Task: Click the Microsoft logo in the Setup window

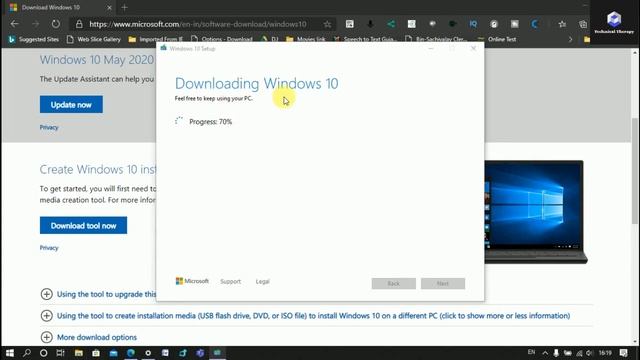Action: (192, 281)
